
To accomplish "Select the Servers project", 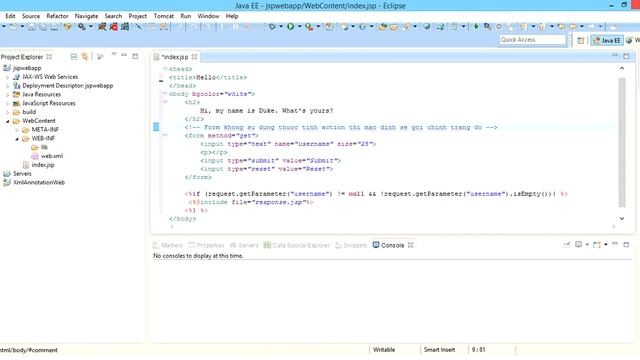I will (17, 173).
